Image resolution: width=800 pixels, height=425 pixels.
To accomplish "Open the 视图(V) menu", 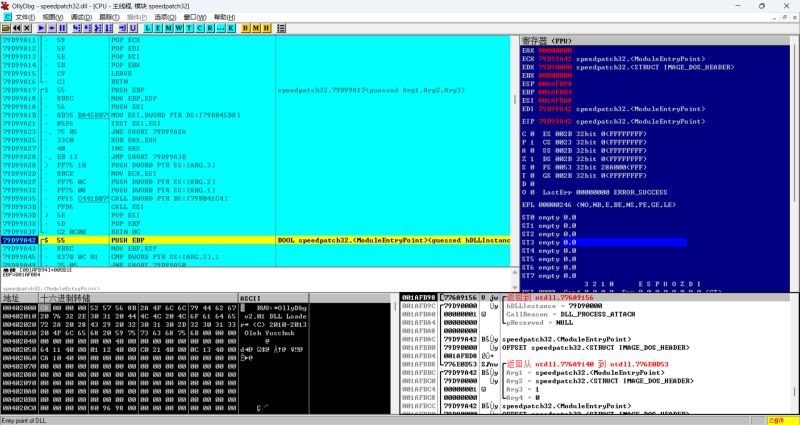I will [x=53, y=17].
